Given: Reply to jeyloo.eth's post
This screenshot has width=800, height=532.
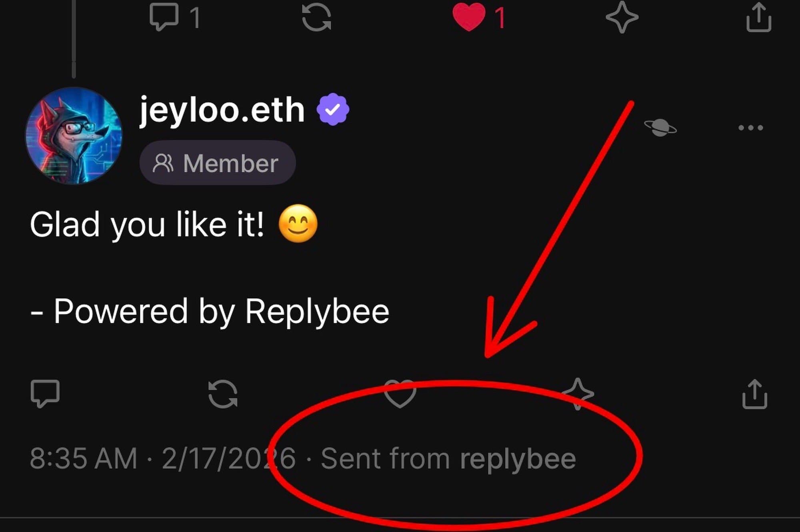Looking at the screenshot, I should click(45, 394).
